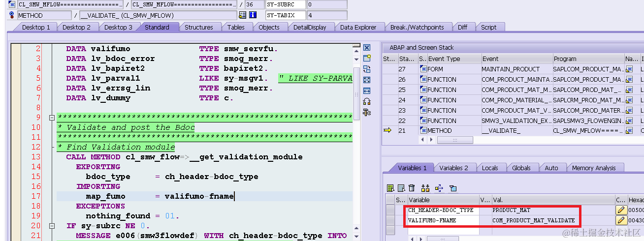The height and width of the screenshot is (241, 644).
Task: Click the SMW3_VALIDATION_EX event cell
Action: tap(516, 121)
